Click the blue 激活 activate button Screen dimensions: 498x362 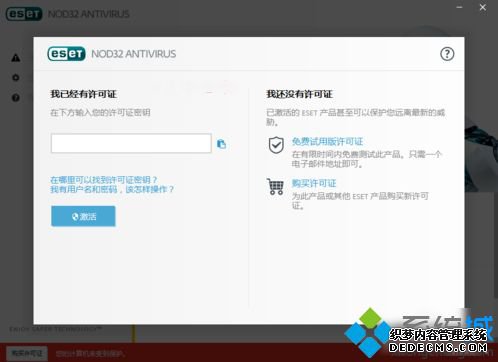point(83,216)
